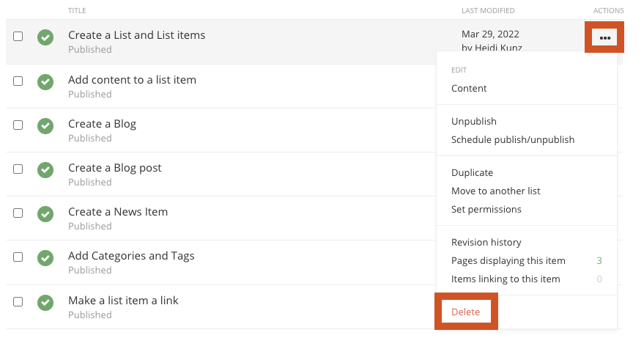Open Revision history from the menu
Viewport: 644px width, 338px height.
tap(486, 242)
